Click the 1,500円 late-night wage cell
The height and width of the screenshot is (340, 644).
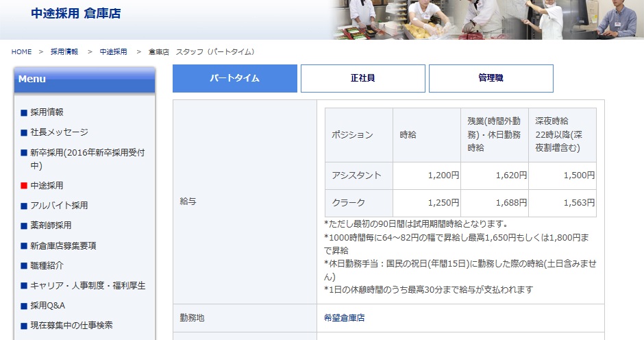[562, 175]
